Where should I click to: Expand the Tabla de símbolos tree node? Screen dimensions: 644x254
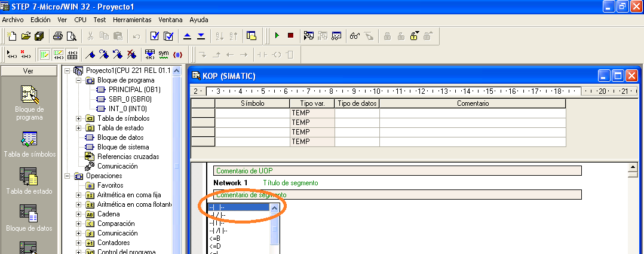coord(79,118)
